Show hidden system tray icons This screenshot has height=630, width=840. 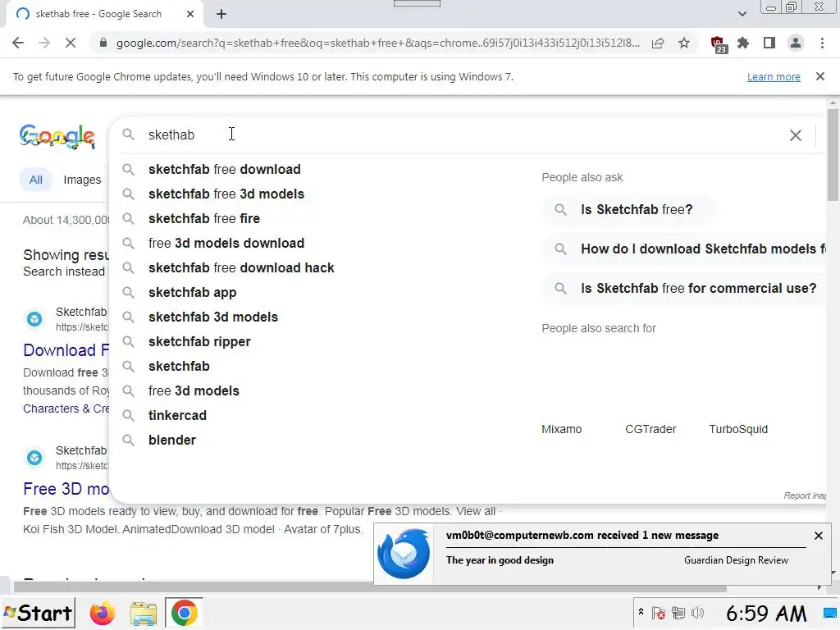[x=641, y=612]
